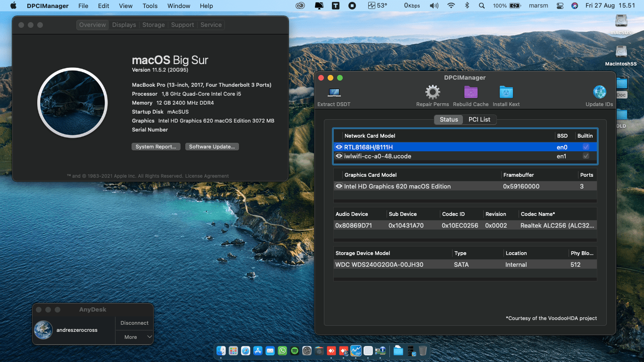The image size is (644, 362).
Task: Click Update IDs globe icon
Action: pos(599,92)
